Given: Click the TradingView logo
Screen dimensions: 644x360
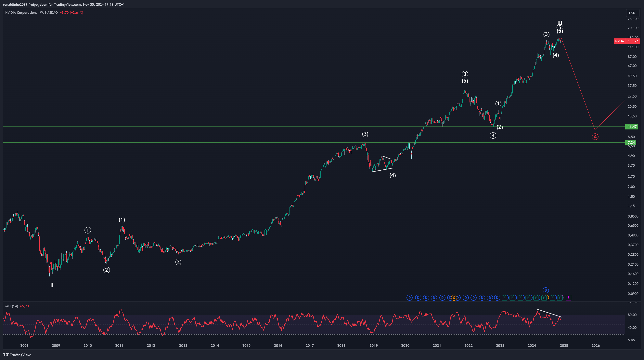Looking at the screenshot, I should (x=17, y=355).
